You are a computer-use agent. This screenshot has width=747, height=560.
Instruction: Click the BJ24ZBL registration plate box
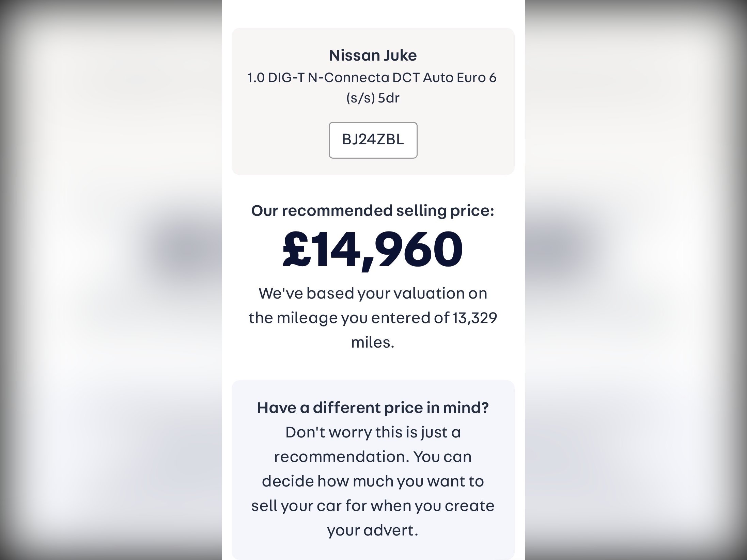(373, 140)
